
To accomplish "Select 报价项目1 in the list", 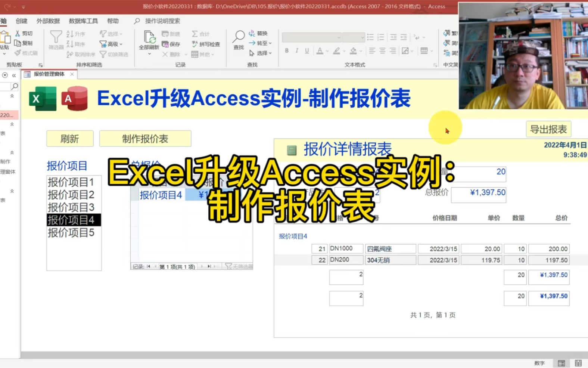I will [x=74, y=182].
